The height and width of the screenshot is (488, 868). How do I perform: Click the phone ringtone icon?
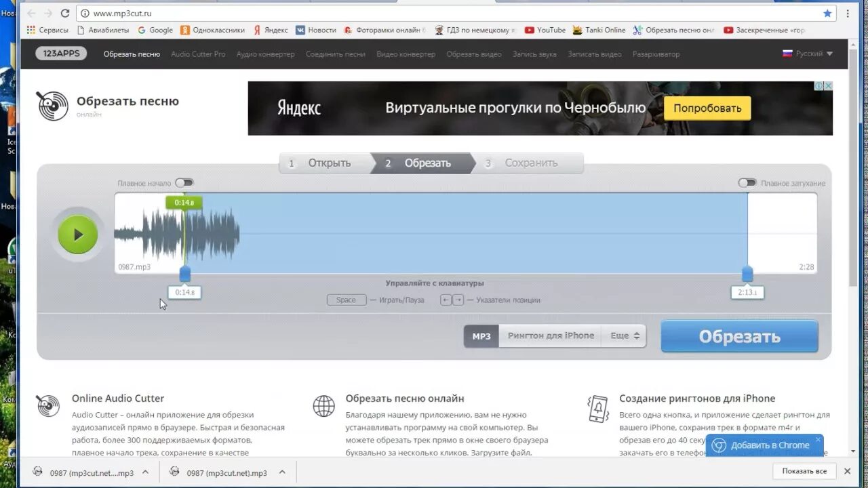pos(597,409)
